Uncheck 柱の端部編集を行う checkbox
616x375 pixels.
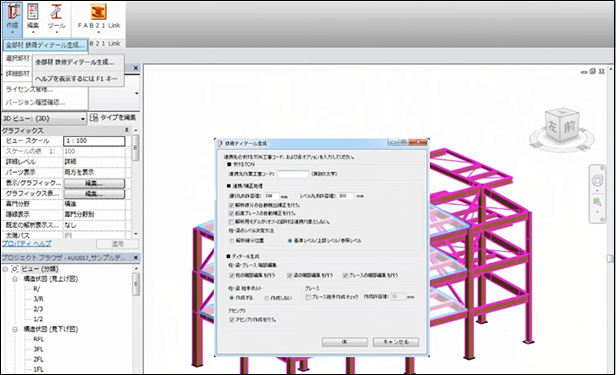pos(231,275)
